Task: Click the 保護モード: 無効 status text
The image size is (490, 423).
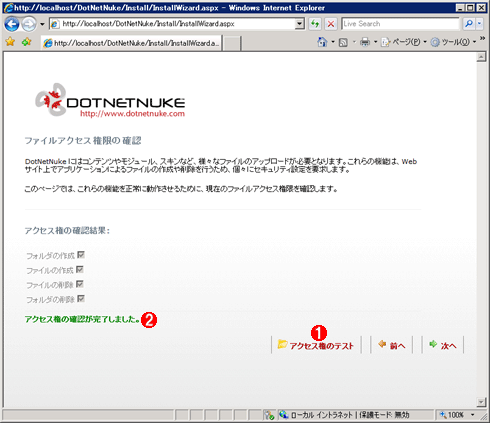Action: (384, 415)
